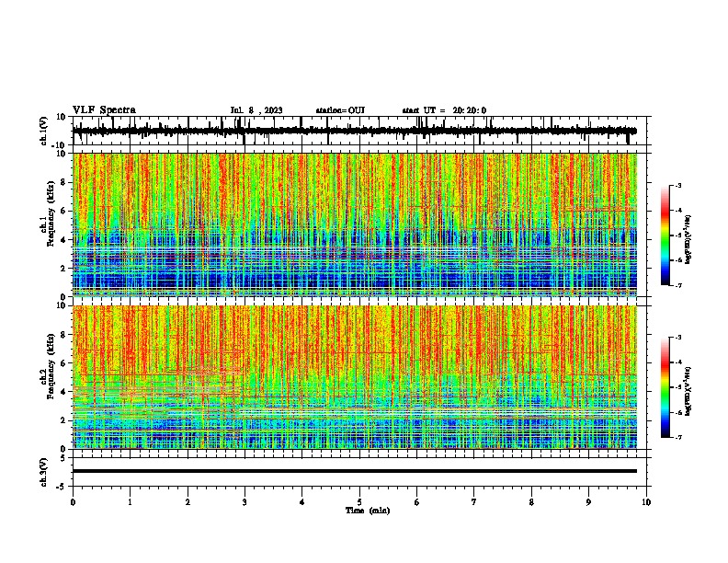The height and width of the screenshot is (563, 728).
Task: Click the "-7" label on ch.1 color bar
Action: (x=677, y=285)
